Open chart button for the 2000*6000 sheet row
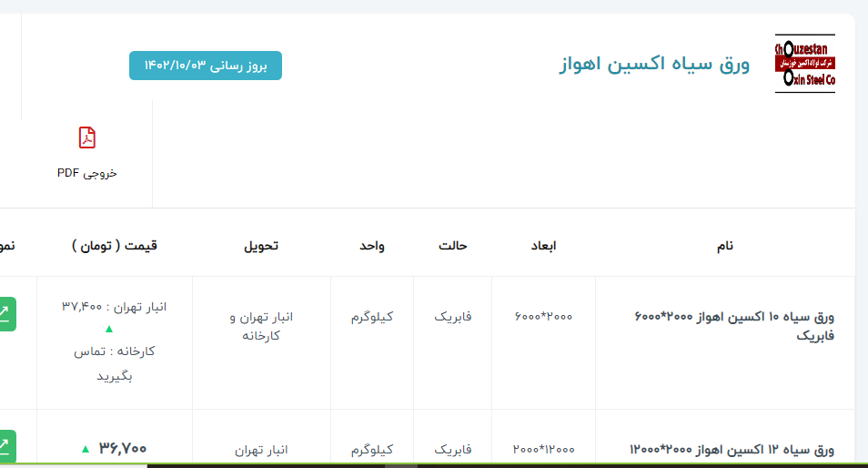 (5, 314)
